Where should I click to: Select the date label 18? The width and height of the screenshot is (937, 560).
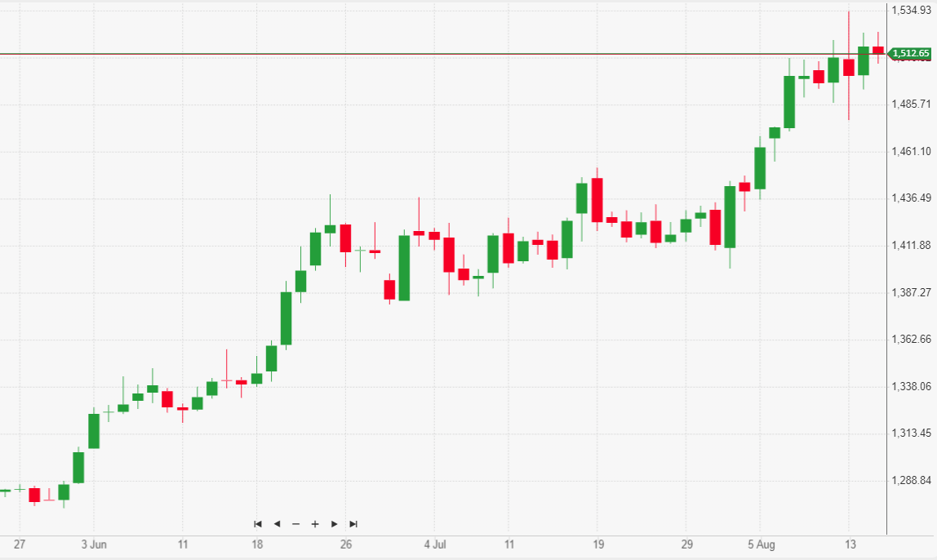click(x=257, y=544)
